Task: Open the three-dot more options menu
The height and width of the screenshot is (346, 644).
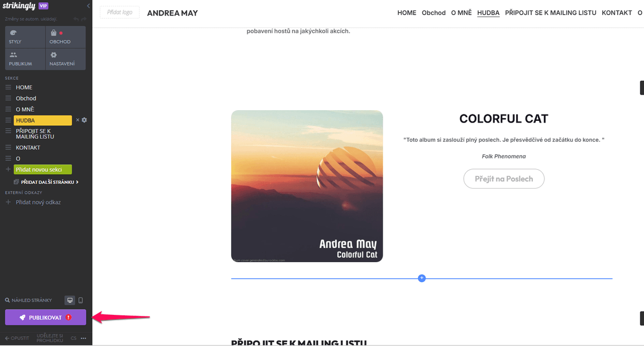Action: tap(83, 338)
